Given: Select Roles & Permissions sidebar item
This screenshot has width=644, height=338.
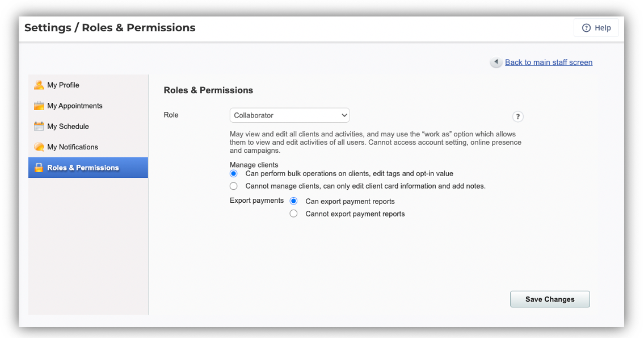Looking at the screenshot, I should pyautogui.click(x=89, y=168).
